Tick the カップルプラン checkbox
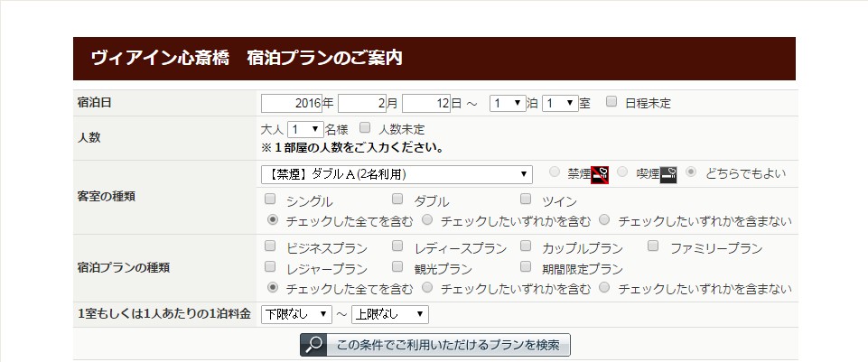Screen dimensions: 868x362 tap(526, 246)
